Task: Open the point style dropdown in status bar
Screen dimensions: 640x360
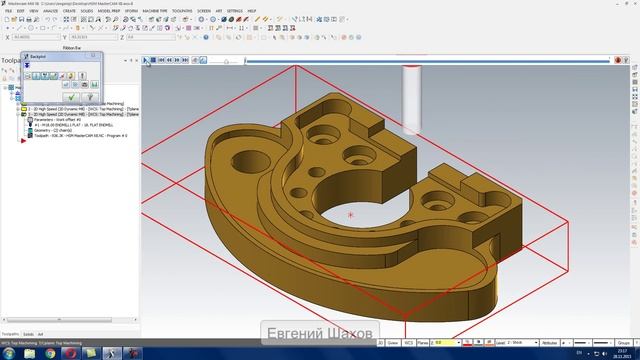Action: (569, 343)
